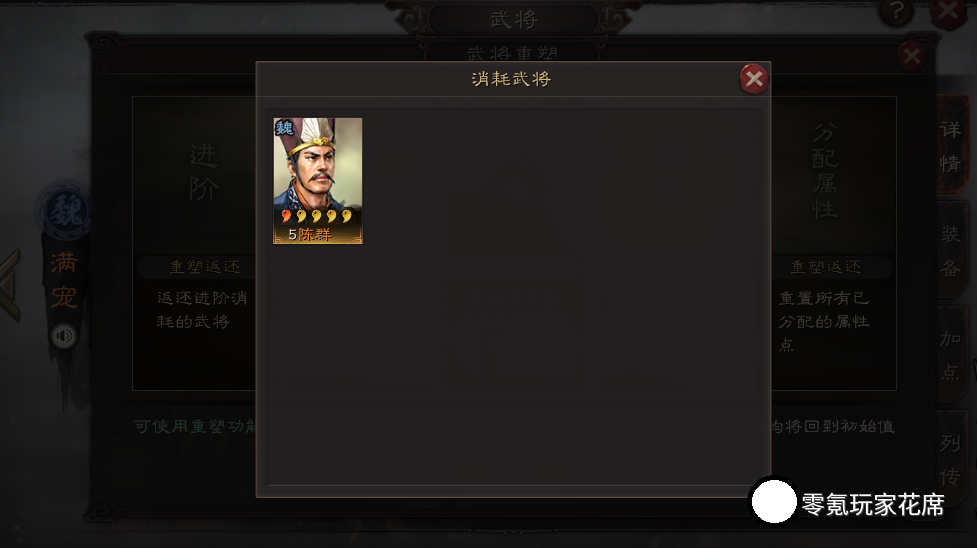
Task: Switch to the 详情 side tab
Action: point(951,147)
